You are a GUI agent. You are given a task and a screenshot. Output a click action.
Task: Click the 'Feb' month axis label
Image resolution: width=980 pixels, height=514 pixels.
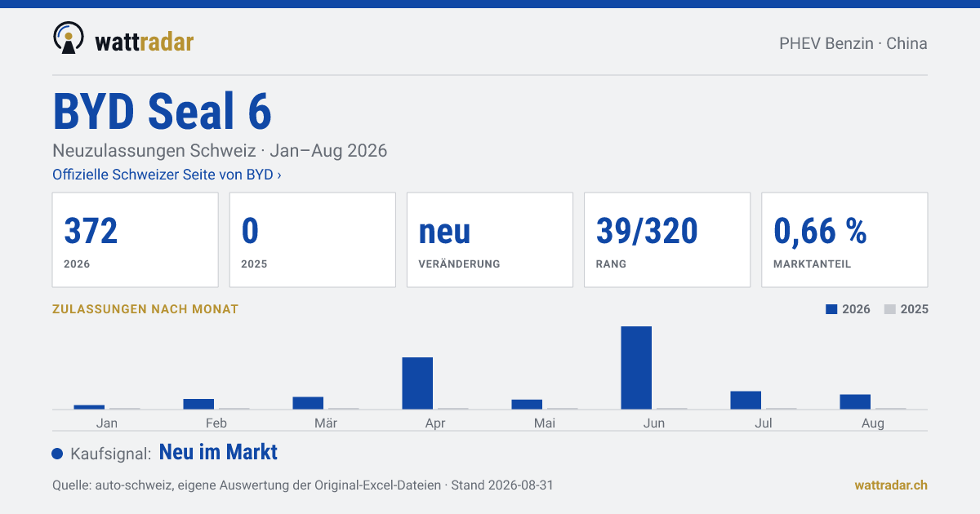coord(216,423)
